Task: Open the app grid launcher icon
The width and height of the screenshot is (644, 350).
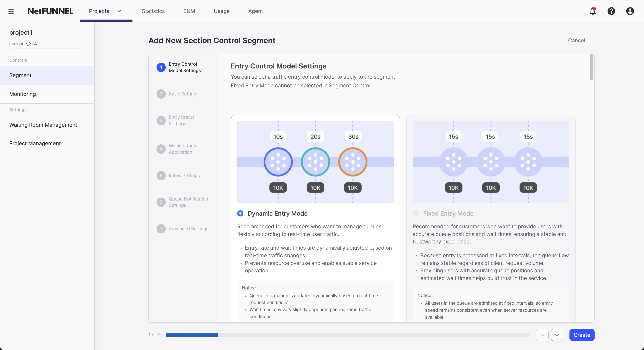Action: tap(11, 11)
